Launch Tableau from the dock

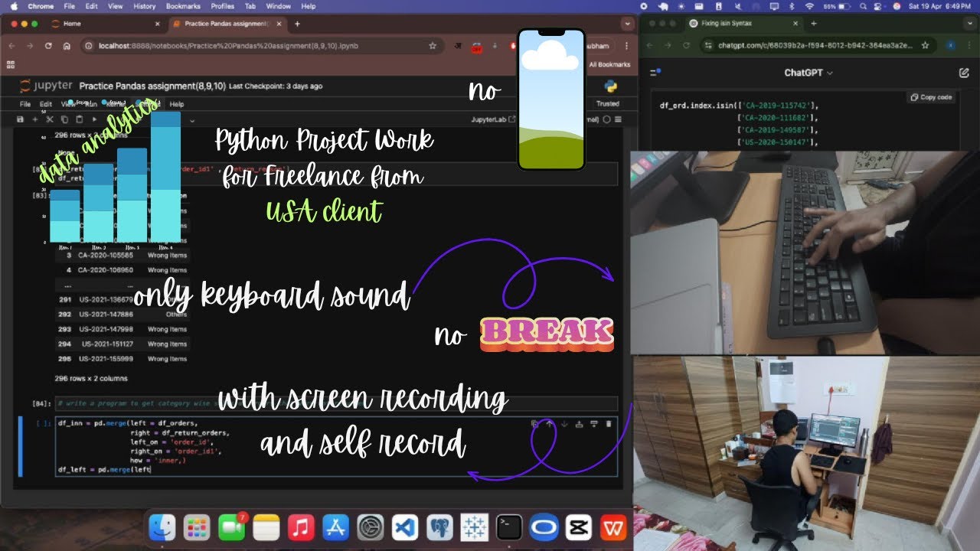(474, 527)
